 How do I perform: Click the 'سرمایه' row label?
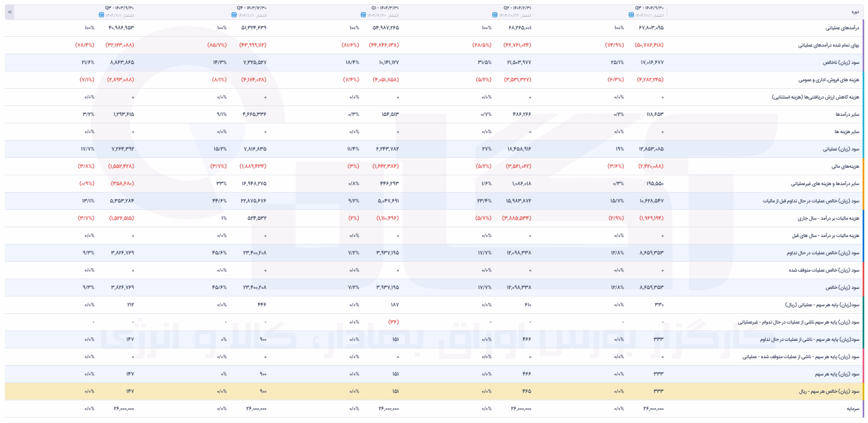pyautogui.click(x=852, y=408)
